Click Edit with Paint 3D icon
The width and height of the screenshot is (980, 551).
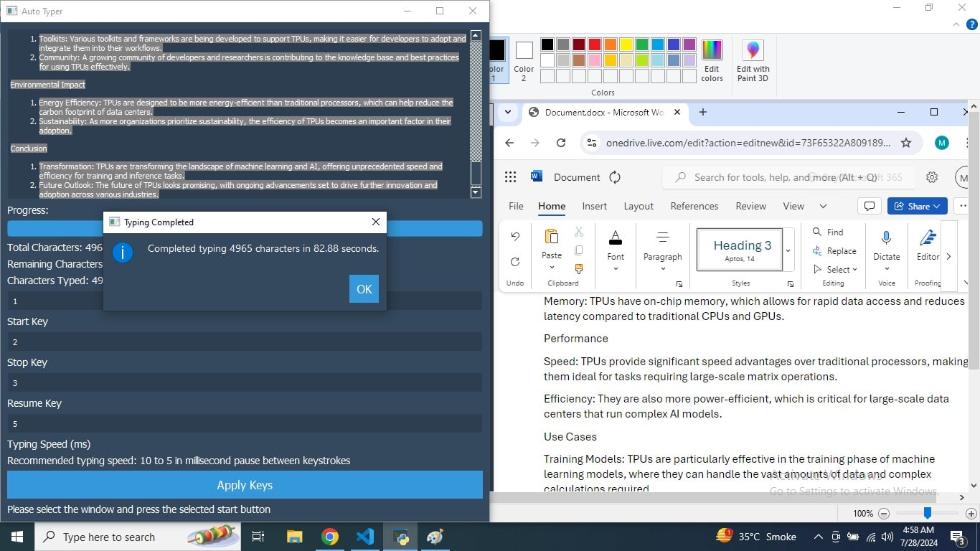(x=753, y=50)
